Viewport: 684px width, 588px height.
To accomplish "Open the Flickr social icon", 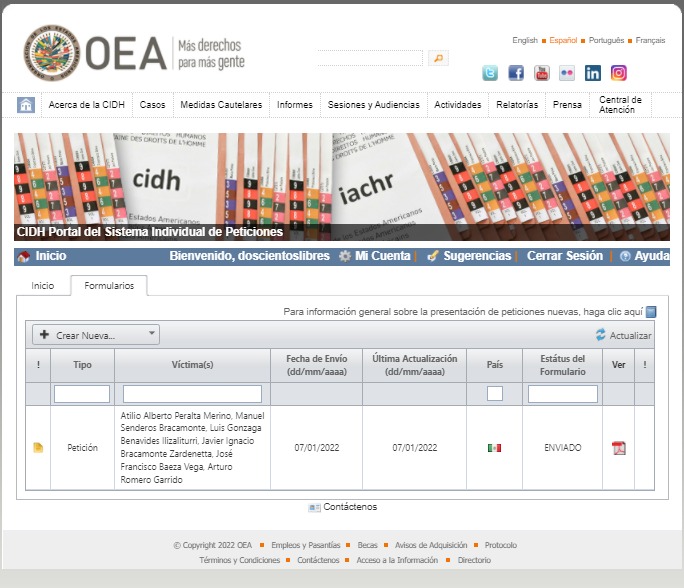I will point(567,73).
